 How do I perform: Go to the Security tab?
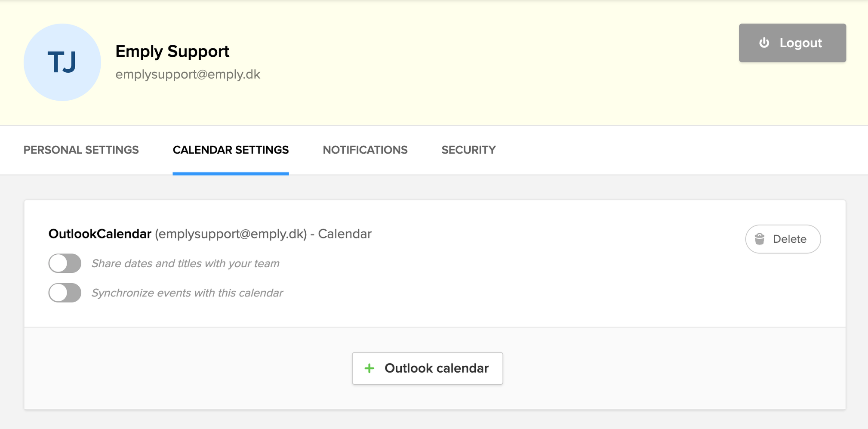pos(468,150)
